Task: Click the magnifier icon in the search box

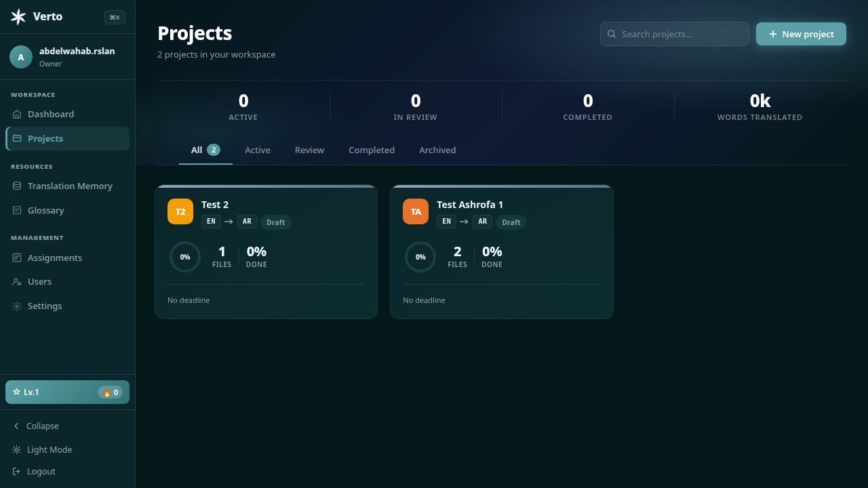Action: coord(612,34)
